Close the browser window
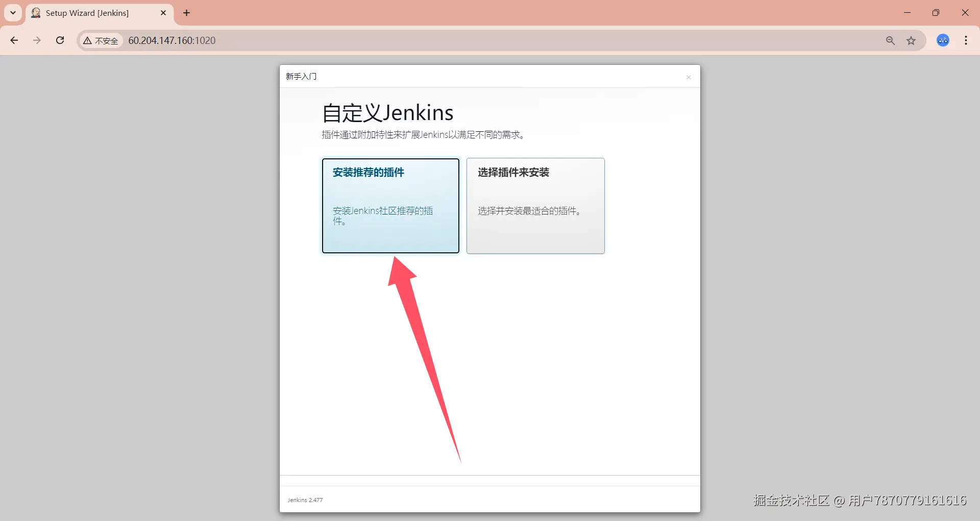 coord(965,13)
